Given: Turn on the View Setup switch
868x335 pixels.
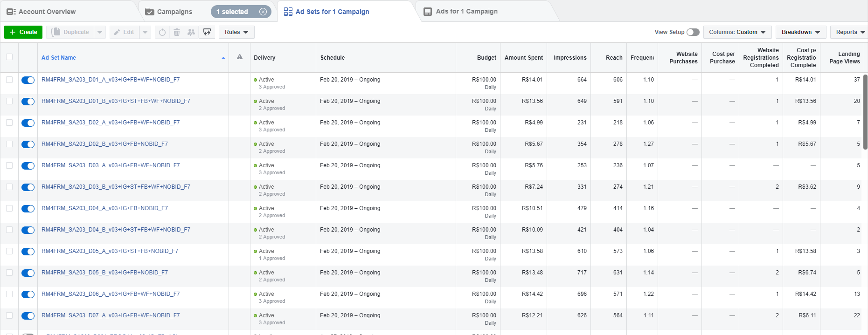Looking at the screenshot, I should (x=693, y=32).
